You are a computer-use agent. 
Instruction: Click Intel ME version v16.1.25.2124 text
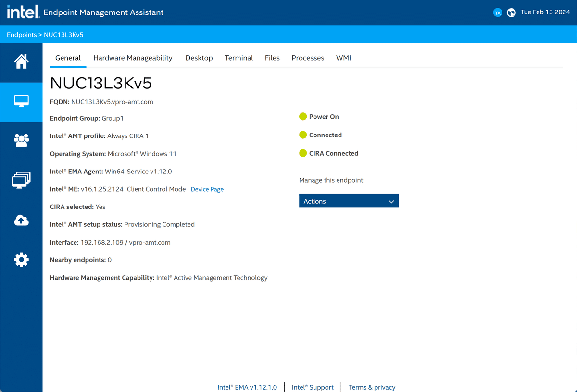[x=102, y=189]
